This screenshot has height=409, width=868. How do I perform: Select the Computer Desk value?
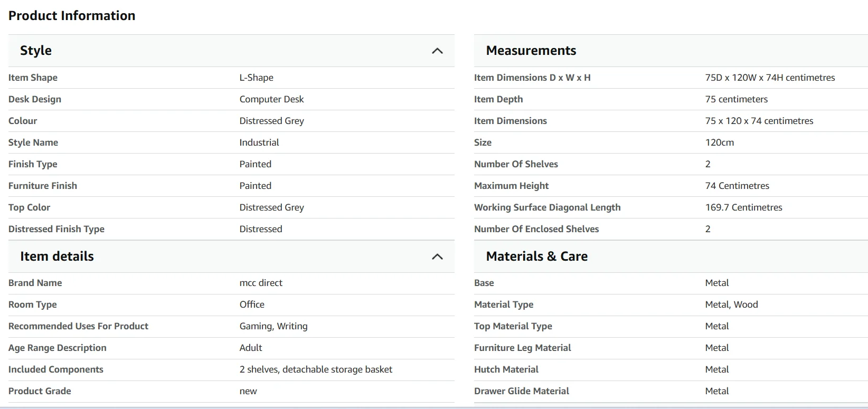271,99
